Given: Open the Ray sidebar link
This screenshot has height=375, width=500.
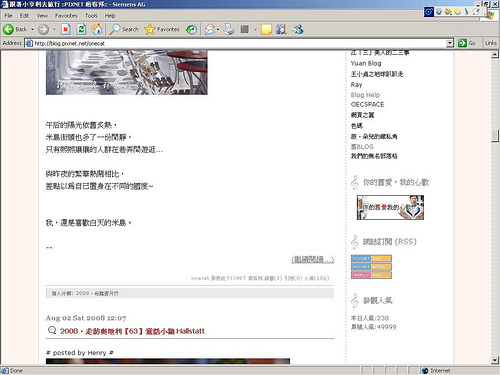Looking at the screenshot, I should click(356, 85).
